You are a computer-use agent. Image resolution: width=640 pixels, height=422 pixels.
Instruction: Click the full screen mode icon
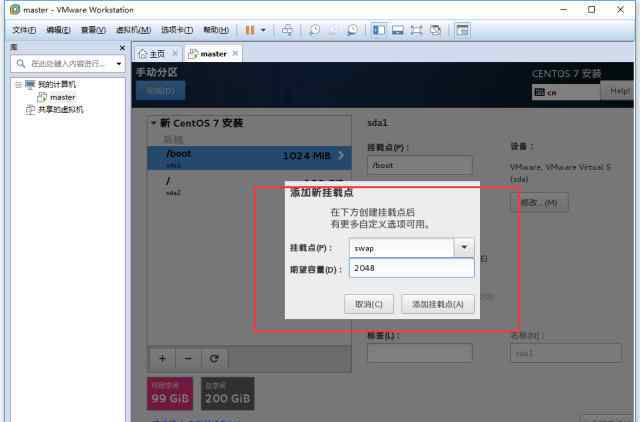coord(416,30)
